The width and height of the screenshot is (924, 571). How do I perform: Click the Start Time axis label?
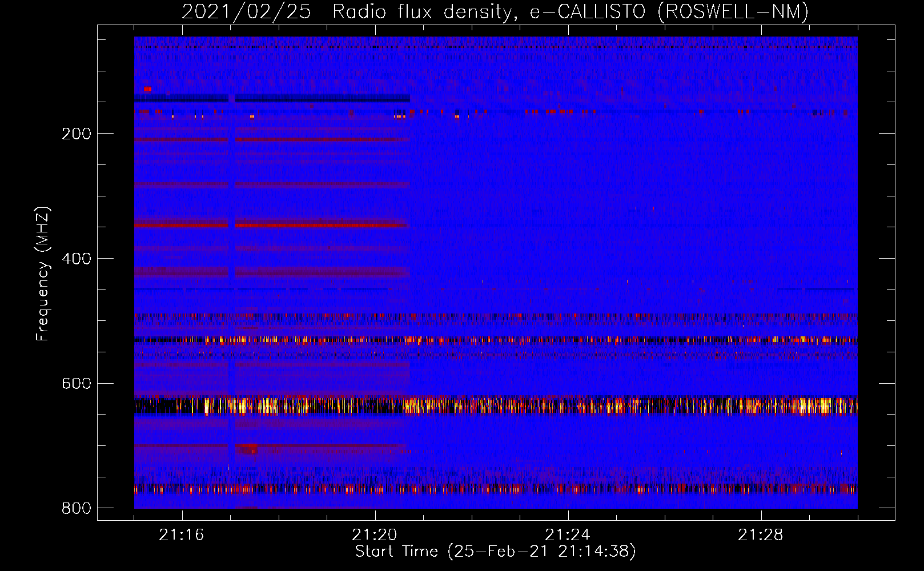click(495, 552)
